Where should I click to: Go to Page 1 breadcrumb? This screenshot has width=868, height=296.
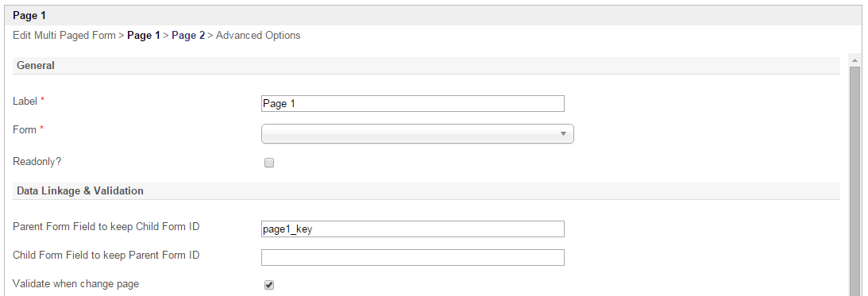[144, 36]
